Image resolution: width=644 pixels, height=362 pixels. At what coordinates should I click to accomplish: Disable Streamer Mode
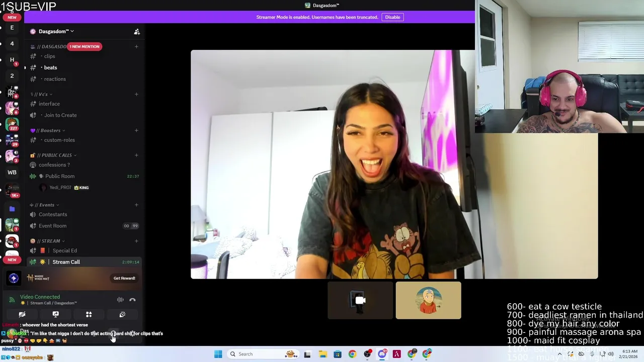pyautogui.click(x=392, y=17)
